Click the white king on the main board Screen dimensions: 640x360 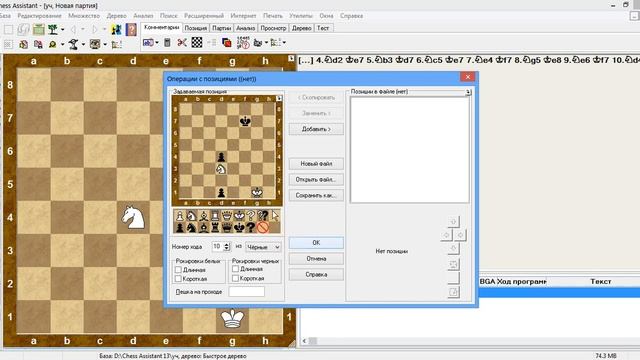coord(232,318)
